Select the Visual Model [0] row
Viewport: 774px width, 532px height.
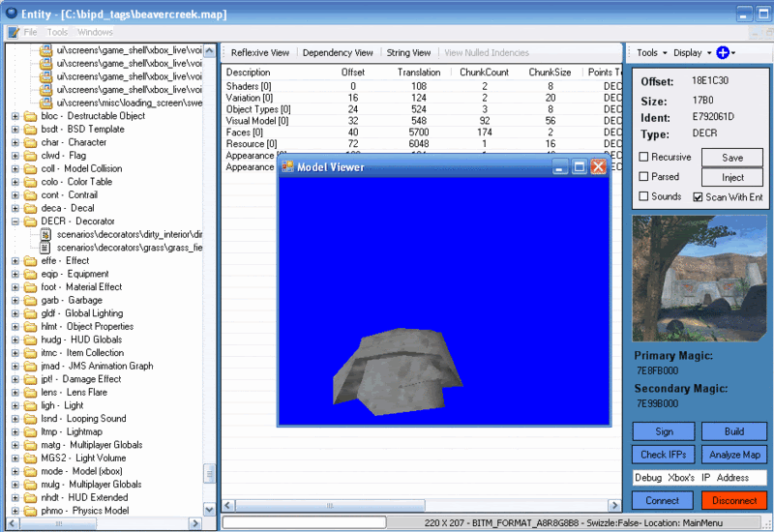422,121
